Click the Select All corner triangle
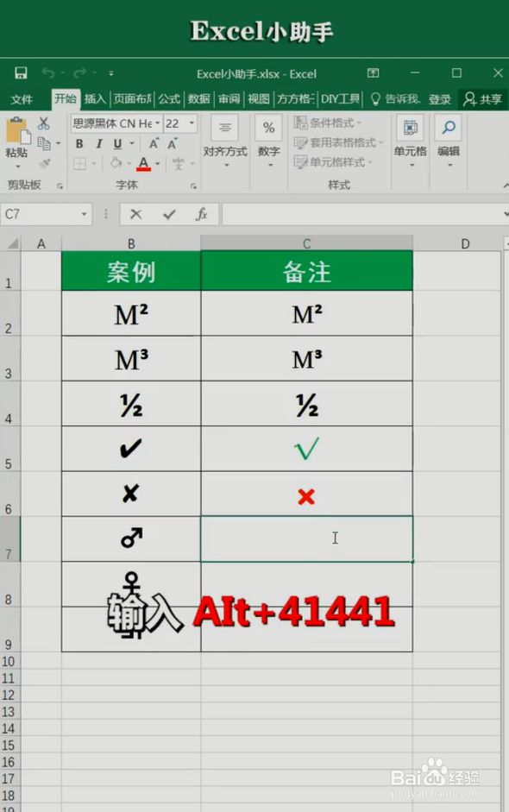The image size is (509, 812). tap(11, 242)
